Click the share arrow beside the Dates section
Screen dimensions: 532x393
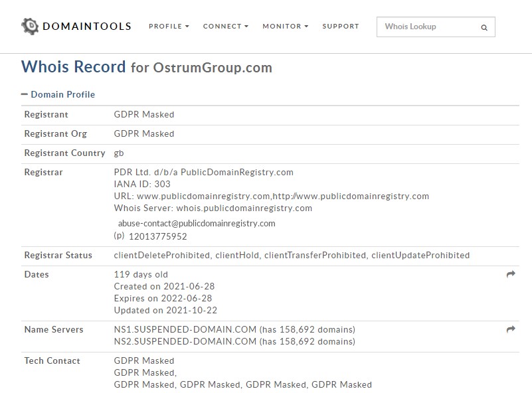coord(510,272)
